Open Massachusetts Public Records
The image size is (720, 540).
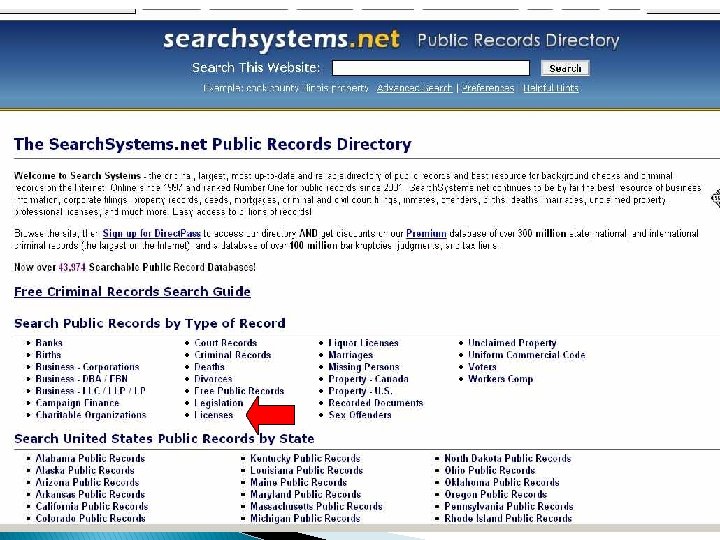[316, 506]
